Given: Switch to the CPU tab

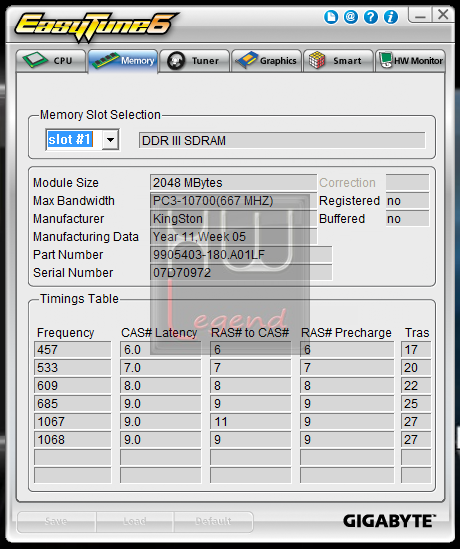Looking at the screenshot, I should point(51,61).
